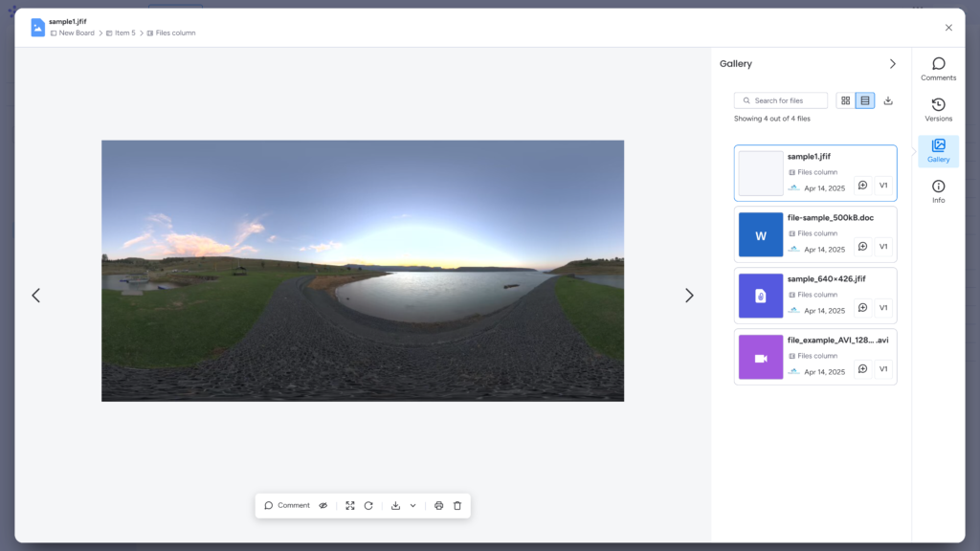Show the previous file arrow
The image size is (980, 551).
coord(36,296)
